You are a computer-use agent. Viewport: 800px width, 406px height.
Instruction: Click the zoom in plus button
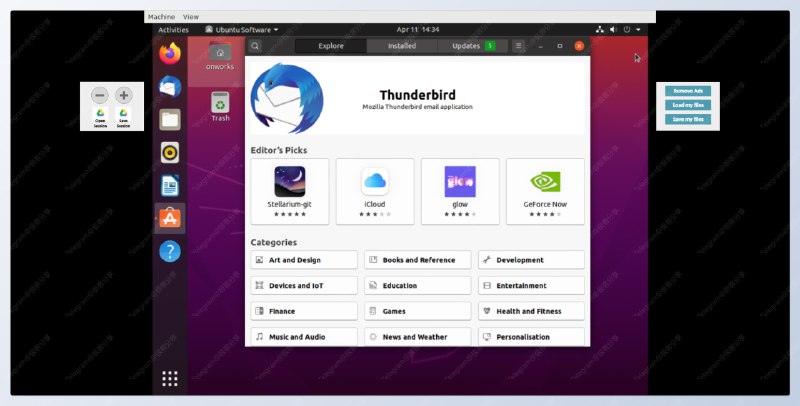coord(124,96)
